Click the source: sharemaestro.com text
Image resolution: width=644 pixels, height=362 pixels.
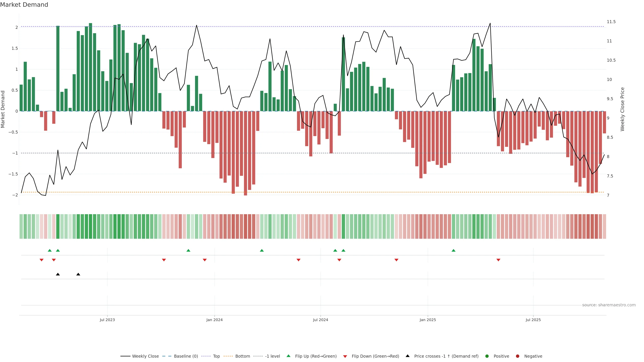pos(609,305)
